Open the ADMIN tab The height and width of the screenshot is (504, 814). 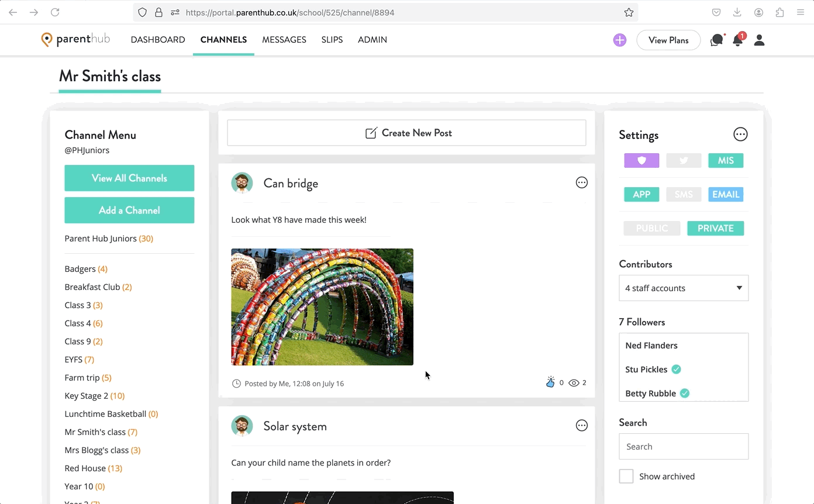coord(372,40)
